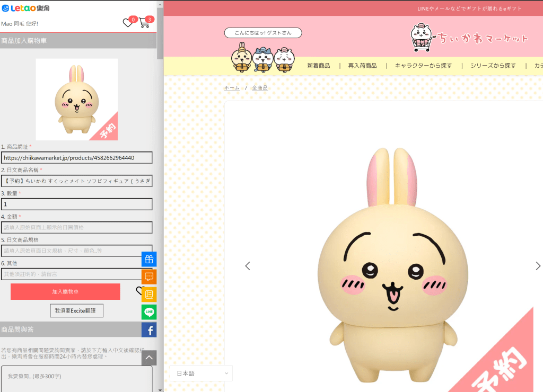The image size is (543, 392).
Task: Open the orange chat message icon
Action: click(149, 277)
